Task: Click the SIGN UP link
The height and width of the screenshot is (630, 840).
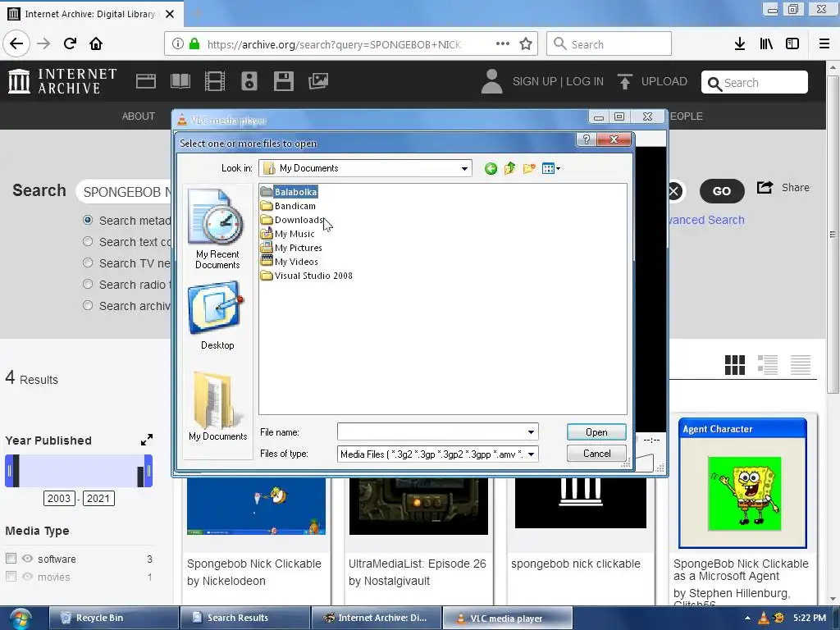Action: click(535, 81)
